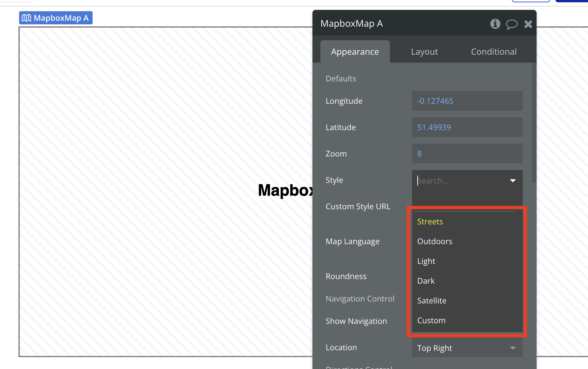Viewport: 588px width, 369px height.
Task: Click the Longitude input field
Action: pyautogui.click(x=467, y=101)
